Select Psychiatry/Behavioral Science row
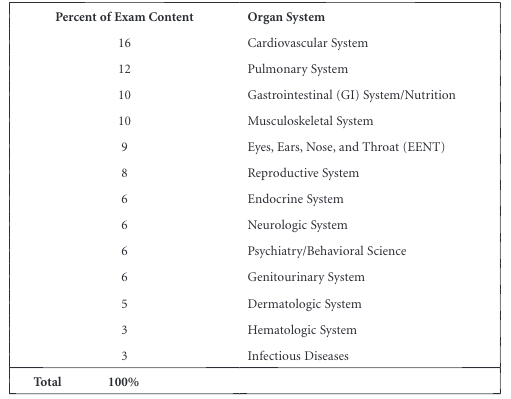The height and width of the screenshot is (399, 511). [327, 251]
